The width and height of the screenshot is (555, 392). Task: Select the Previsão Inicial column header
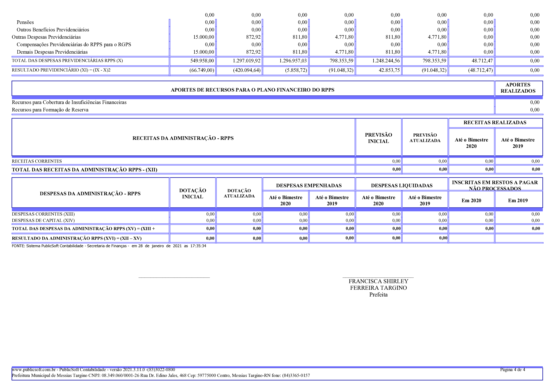click(x=378, y=138)
